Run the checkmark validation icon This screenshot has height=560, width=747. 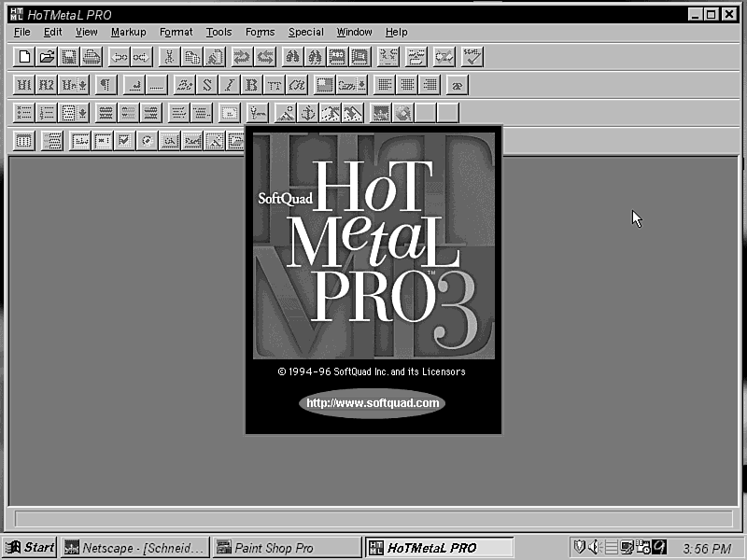tap(472, 57)
